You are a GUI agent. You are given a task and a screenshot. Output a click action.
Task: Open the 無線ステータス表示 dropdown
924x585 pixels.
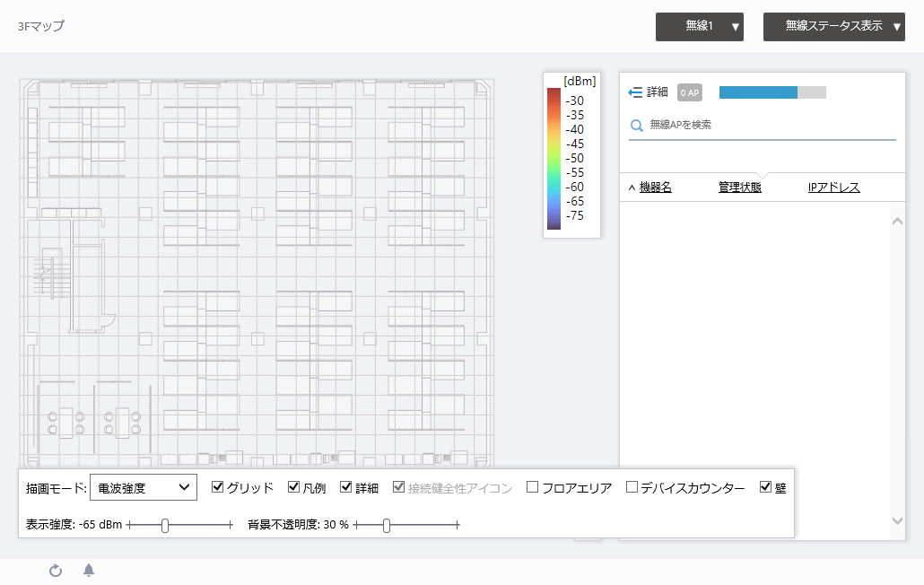[x=833, y=27]
